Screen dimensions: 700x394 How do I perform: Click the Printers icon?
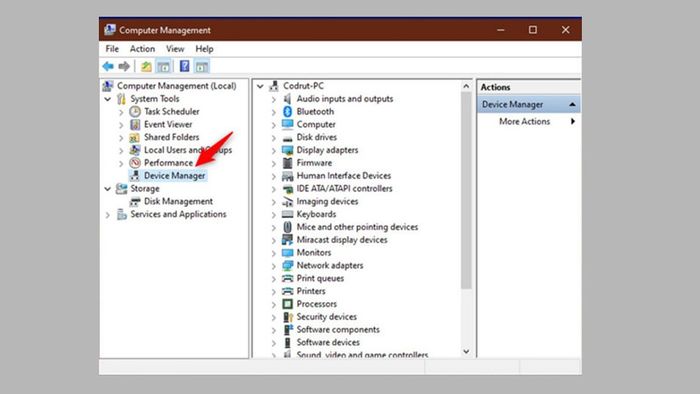coord(288,291)
